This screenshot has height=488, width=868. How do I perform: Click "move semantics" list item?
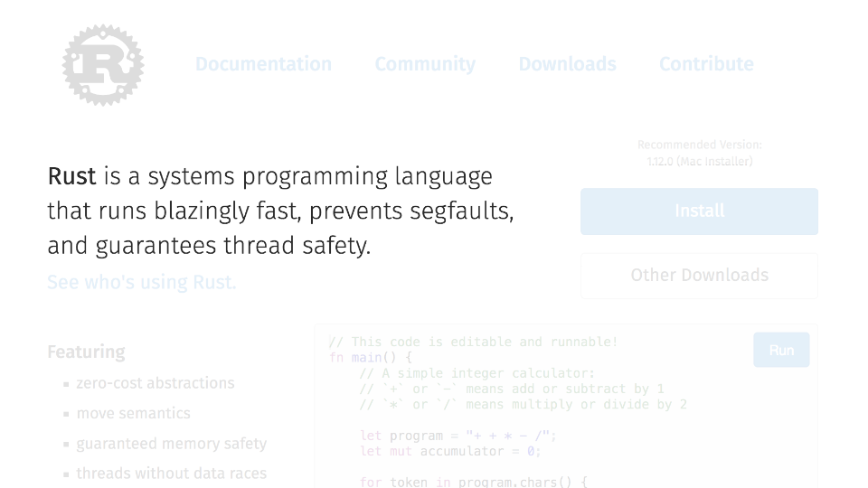[134, 413]
